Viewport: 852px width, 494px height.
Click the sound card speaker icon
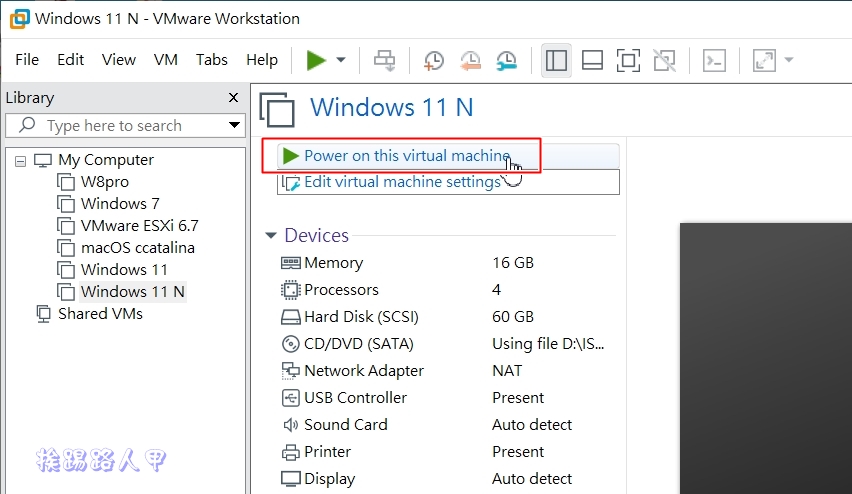click(291, 425)
